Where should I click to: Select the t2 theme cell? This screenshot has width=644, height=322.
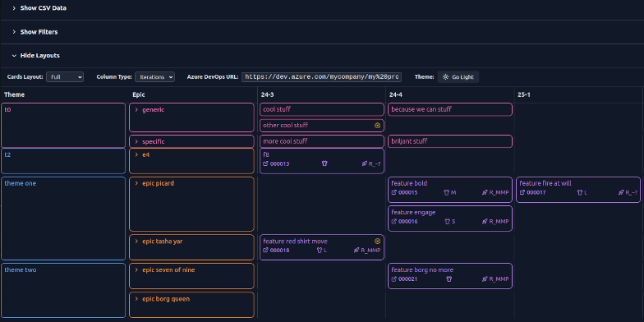click(63, 161)
